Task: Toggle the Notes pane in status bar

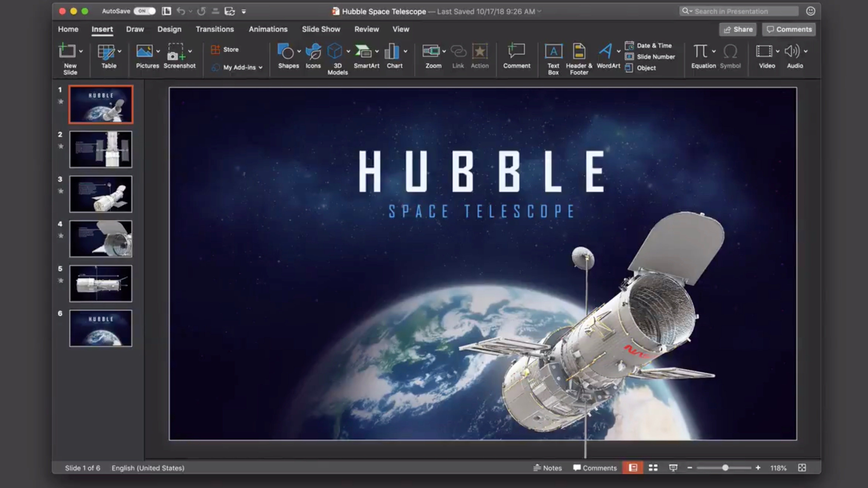Action: tap(548, 468)
